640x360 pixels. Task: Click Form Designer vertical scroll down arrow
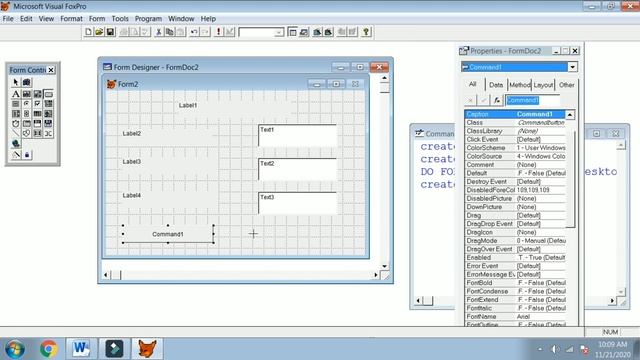pyautogui.click(x=384, y=266)
